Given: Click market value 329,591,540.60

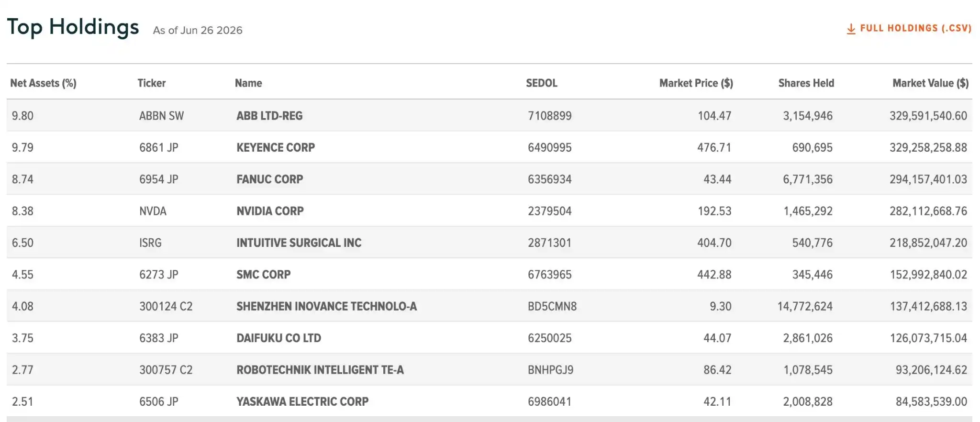Looking at the screenshot, I should (x=928, y=116).
